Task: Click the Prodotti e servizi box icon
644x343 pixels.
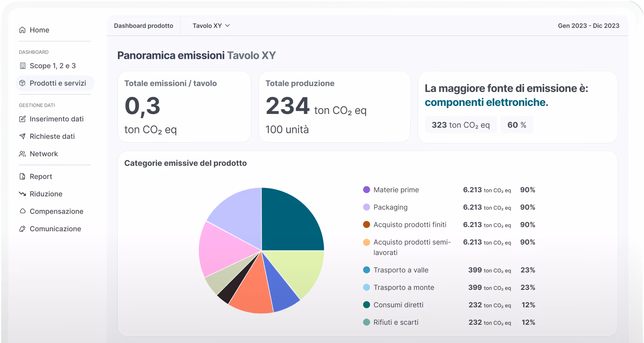Action: (22, 83)
